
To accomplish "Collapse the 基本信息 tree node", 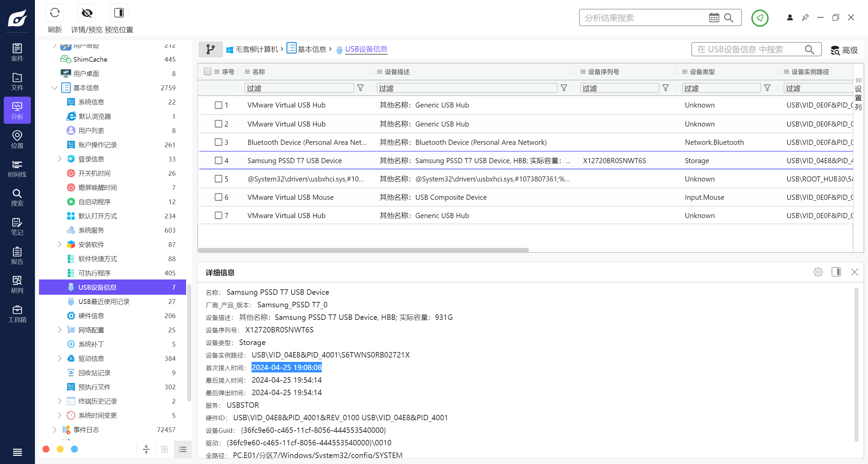I will 55,88.
